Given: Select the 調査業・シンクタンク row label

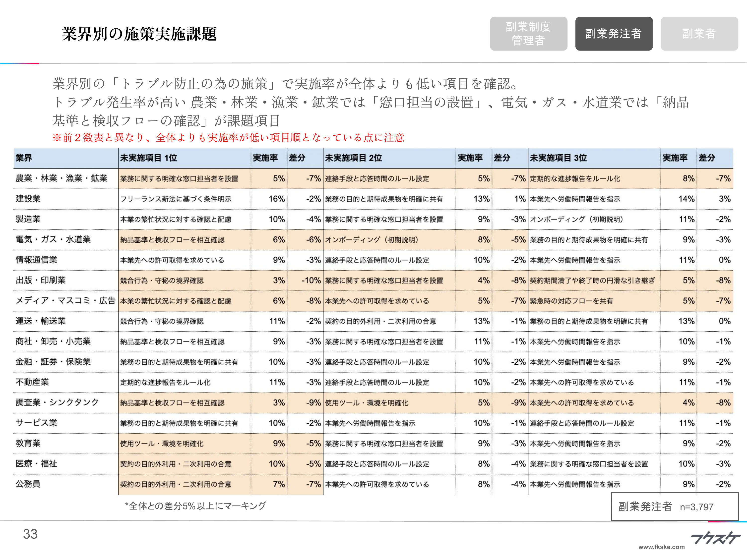Looking at the screenshot, I should click(57, 402).
